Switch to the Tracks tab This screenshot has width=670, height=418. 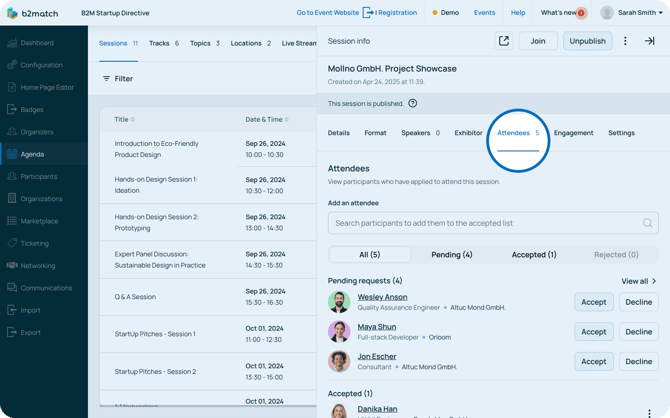click(164, 44)
